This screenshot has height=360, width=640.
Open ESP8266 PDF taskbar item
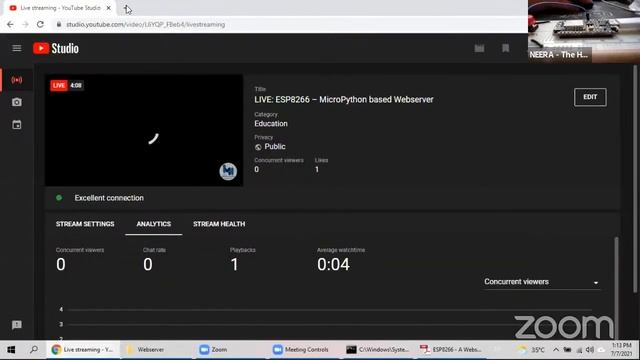(451, 350)
